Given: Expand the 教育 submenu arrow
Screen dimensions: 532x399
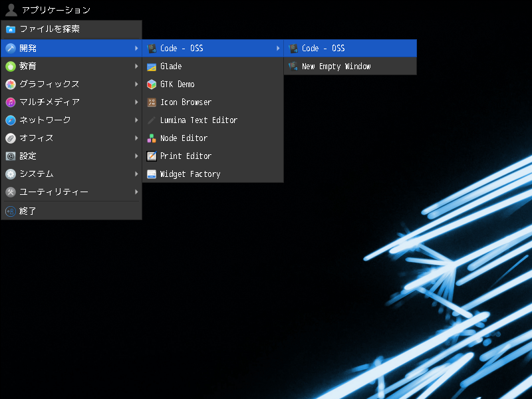Looking at the screenshot, I should click(136, 66).
